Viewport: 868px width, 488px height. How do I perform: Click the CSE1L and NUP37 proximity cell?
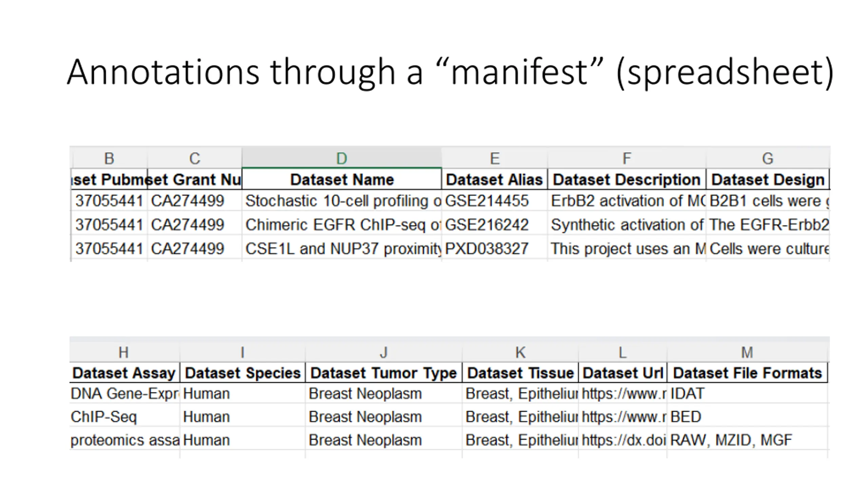tap(341, 248)
